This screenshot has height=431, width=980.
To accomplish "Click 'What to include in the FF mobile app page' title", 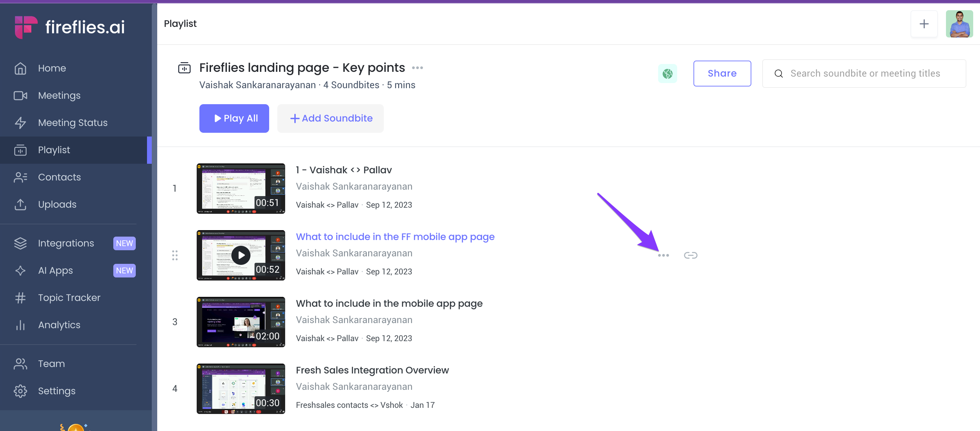I will (395, 237).
